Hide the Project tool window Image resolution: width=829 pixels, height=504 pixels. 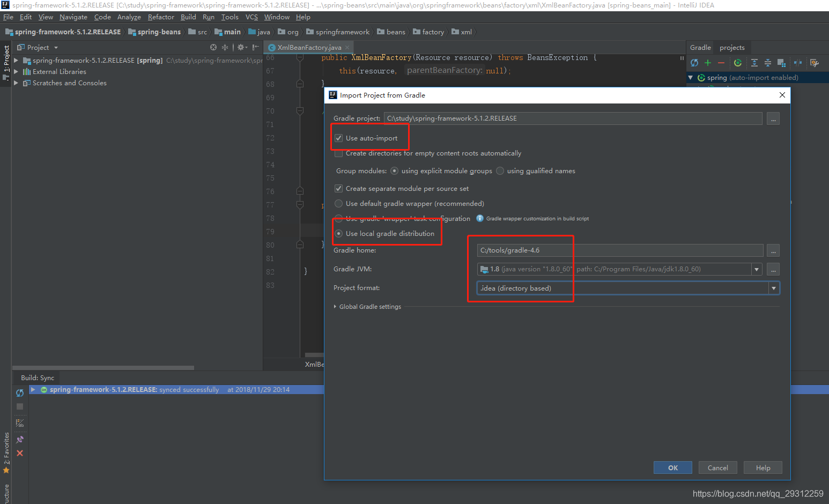click(256, 47)
